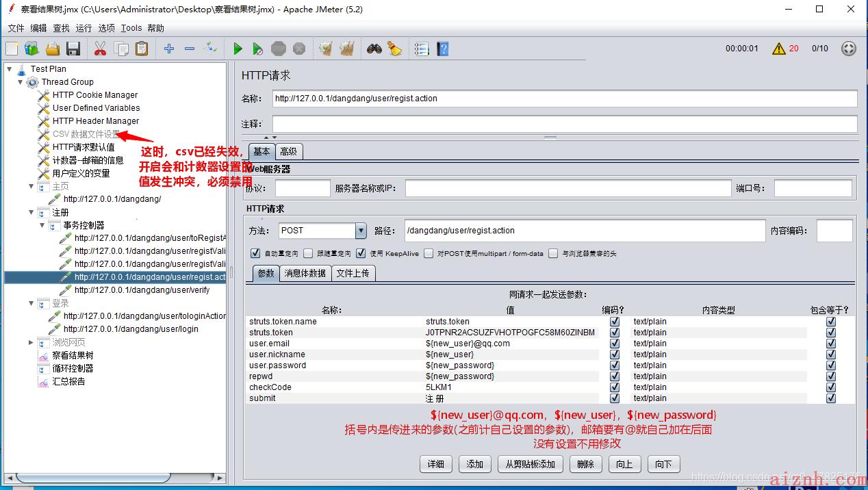Screen dimensions: 868x490
Task: Click the Copy icon in toolbar
Action: tap(121, 49)
